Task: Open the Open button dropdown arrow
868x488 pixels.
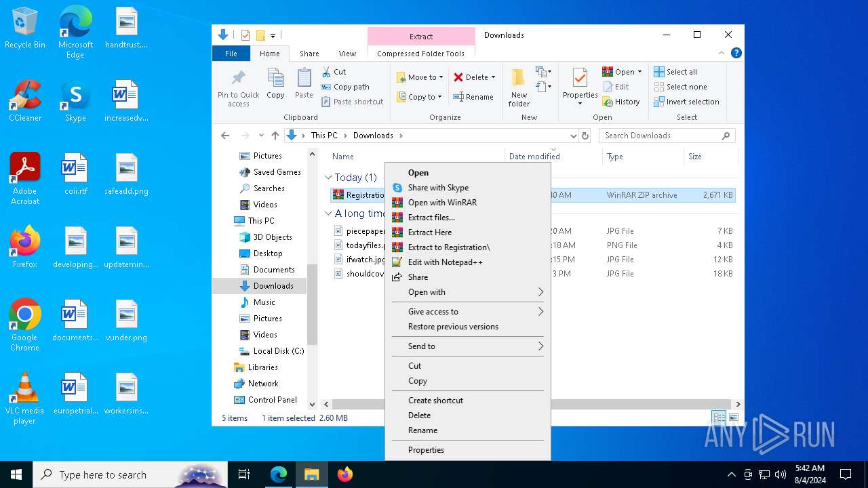Action: click(639, 72)
